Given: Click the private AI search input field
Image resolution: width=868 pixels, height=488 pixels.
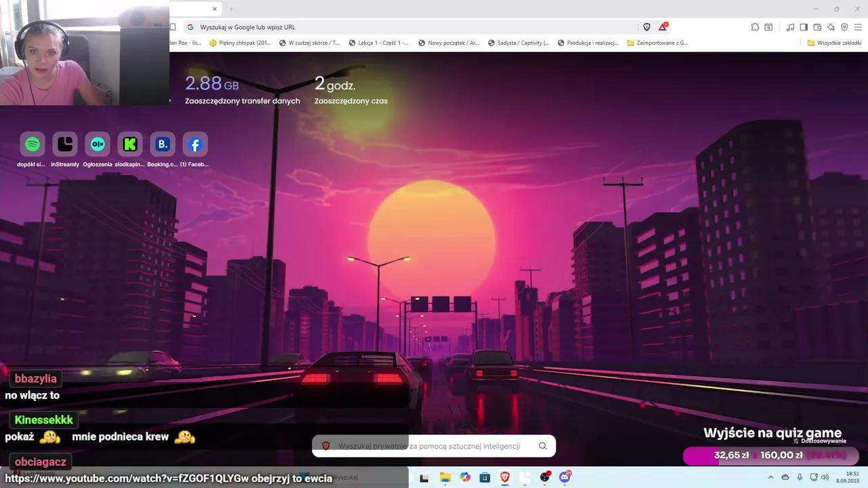Looking at the screenshot, I should [434, 446].
